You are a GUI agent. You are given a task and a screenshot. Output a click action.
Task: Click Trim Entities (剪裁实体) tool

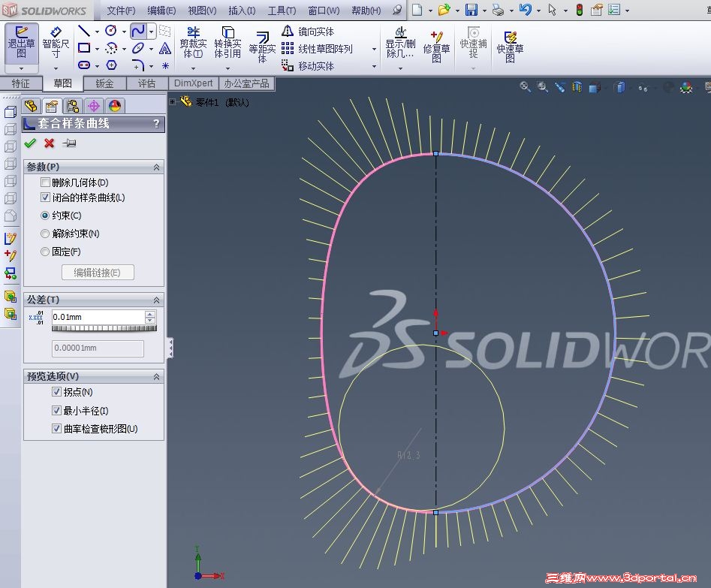193,42
